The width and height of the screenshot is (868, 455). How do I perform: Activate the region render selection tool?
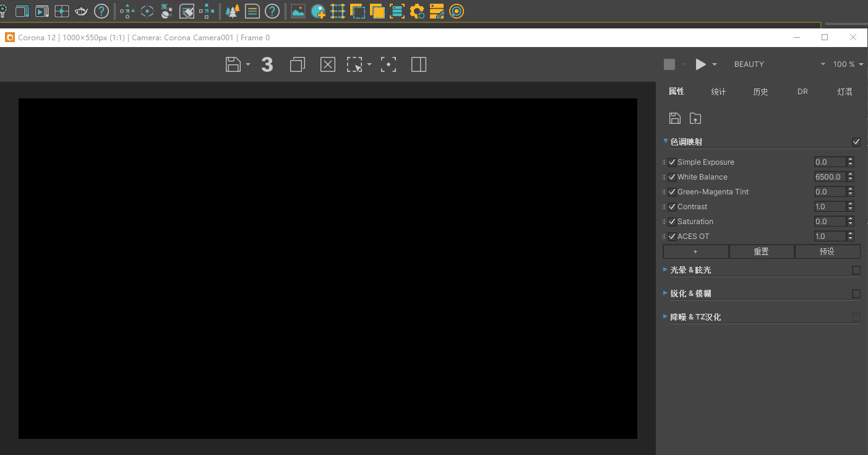355,64
